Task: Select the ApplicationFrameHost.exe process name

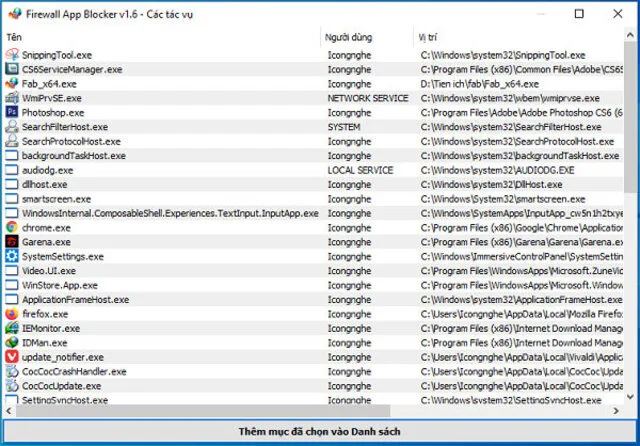Action: click(x=76, y=300)
